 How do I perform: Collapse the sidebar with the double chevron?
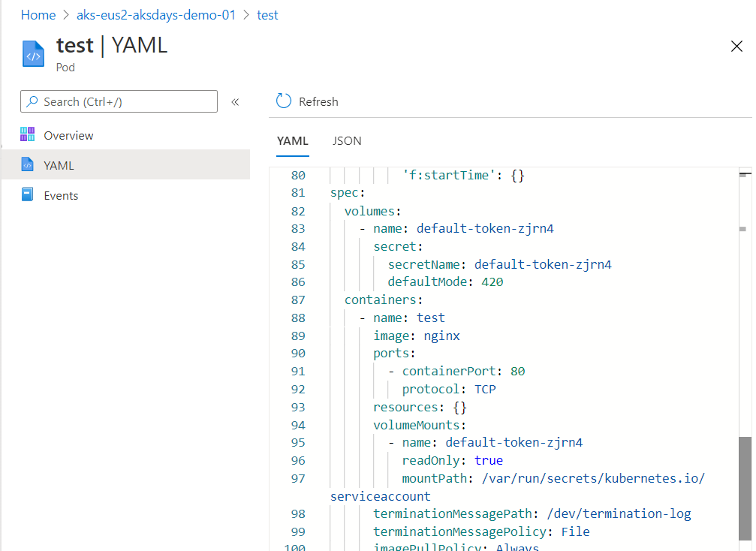[x=235, y=102]
